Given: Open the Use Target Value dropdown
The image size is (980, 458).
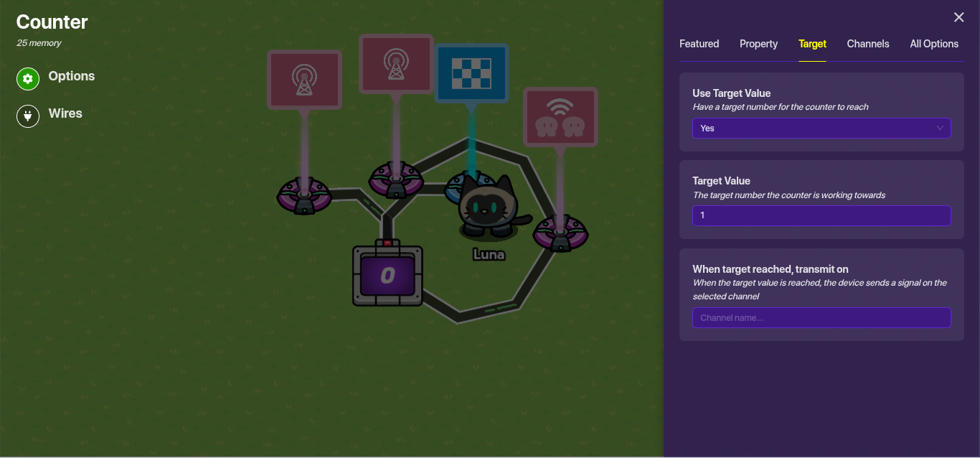Looking at the screenshot, I should pos(821,128).
